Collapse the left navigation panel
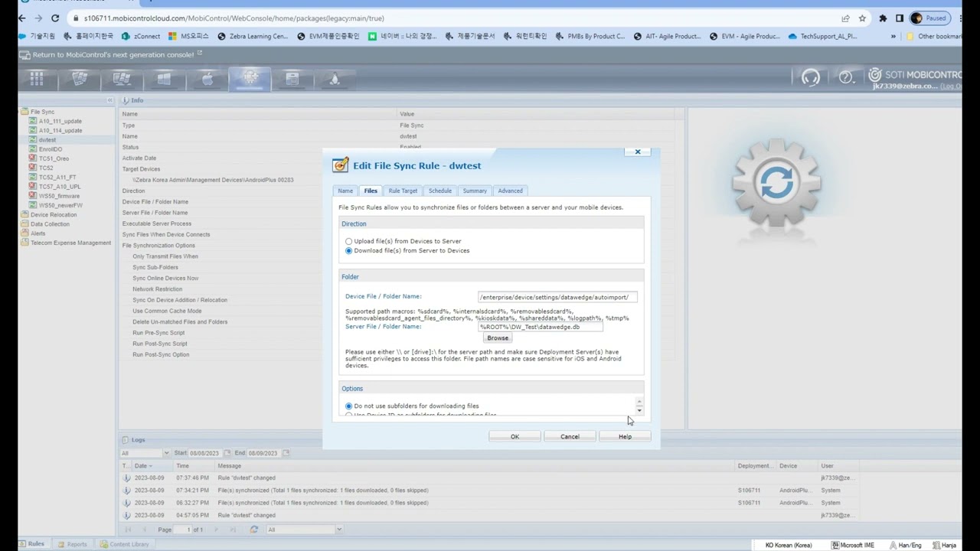 pos(109,100)
